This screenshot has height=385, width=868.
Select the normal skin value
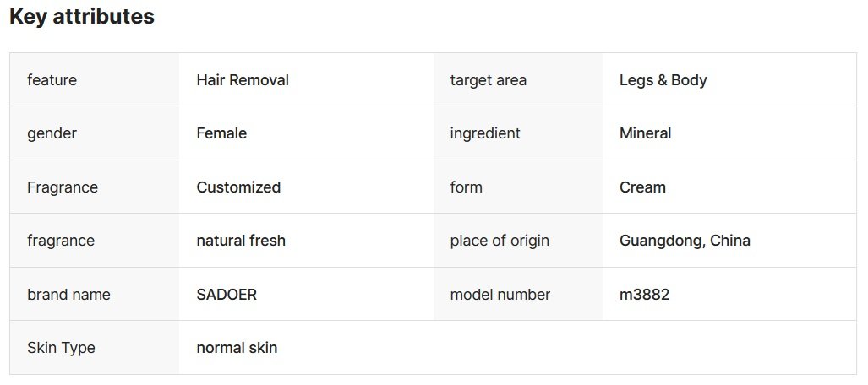237,348
